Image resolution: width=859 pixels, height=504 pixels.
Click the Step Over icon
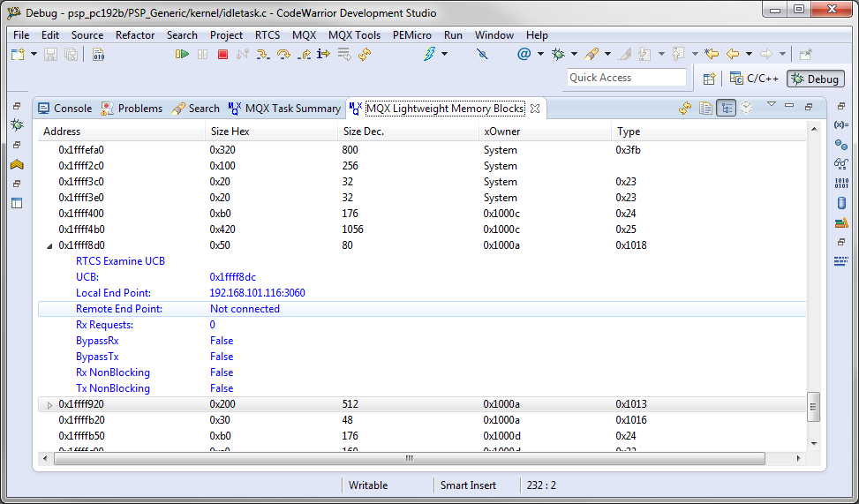283,55
